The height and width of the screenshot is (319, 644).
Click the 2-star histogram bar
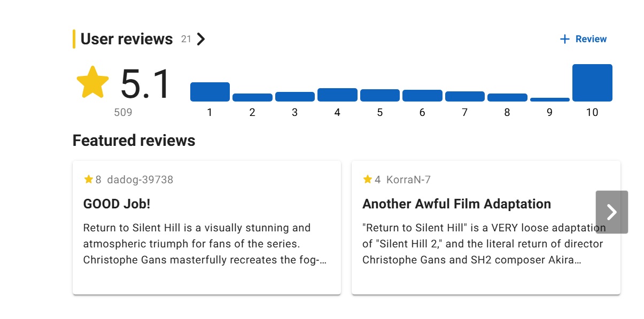252,98
